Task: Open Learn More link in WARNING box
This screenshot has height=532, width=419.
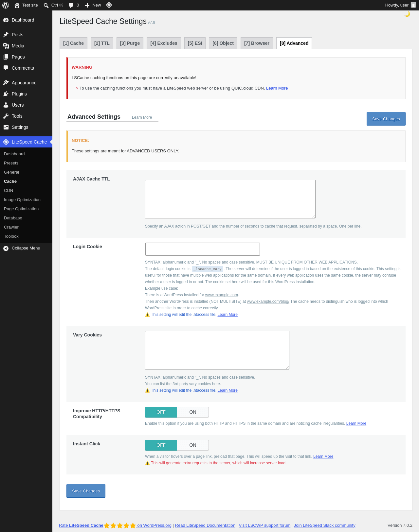Action: [277, 88]
